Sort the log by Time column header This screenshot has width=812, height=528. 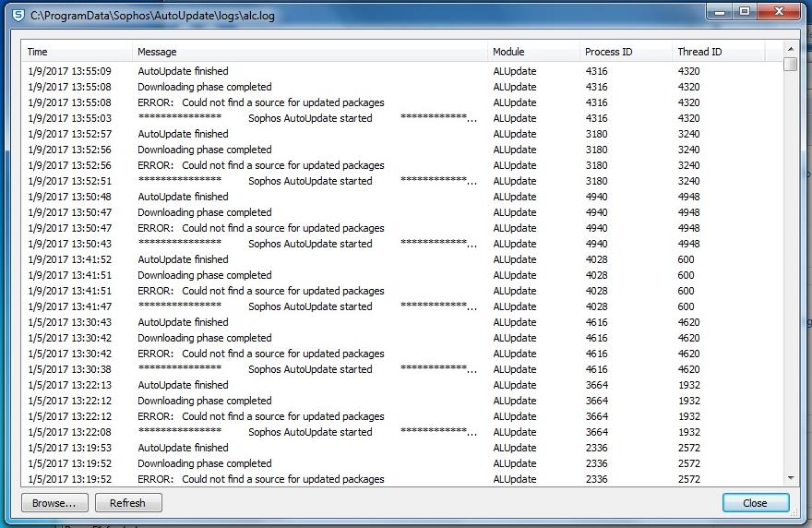tap(77, 52)
